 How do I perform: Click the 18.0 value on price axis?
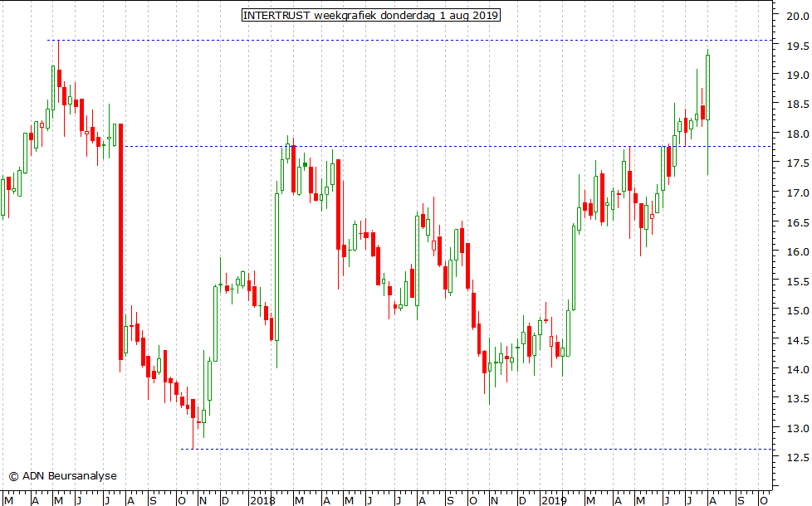(x=797, y=134)
